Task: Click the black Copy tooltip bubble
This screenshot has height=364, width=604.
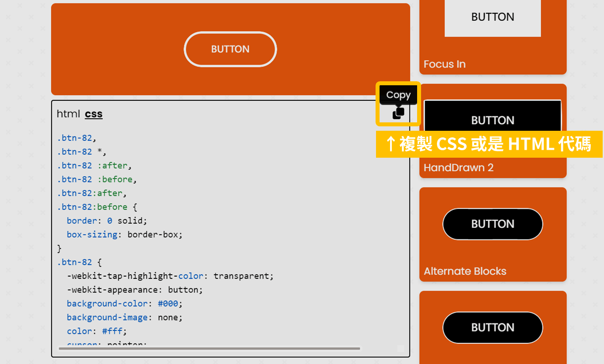Action: click(x=398, y=95)
